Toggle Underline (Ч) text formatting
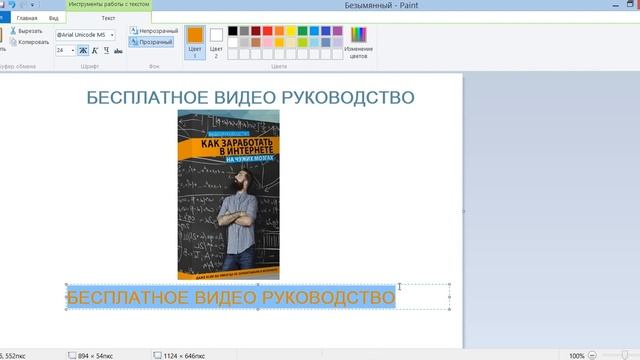Image resolution: width=640 pixels, height=360 pixels. 106,51
